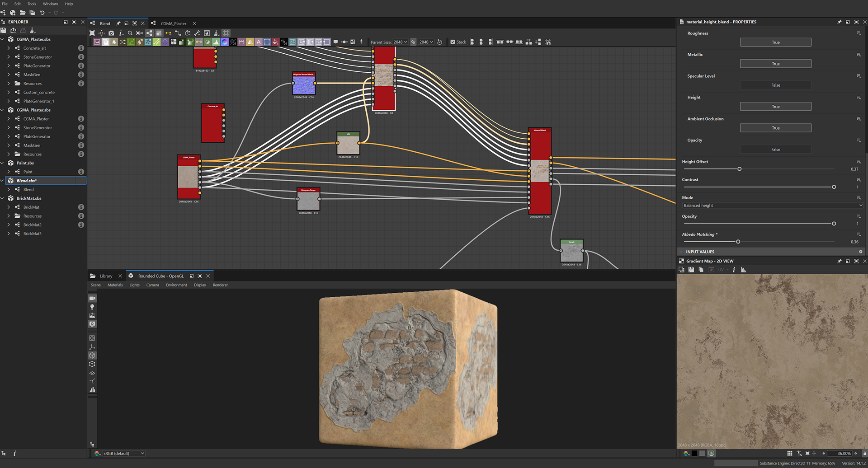Click the snap magnet icon in toolbar

(548, 42)
